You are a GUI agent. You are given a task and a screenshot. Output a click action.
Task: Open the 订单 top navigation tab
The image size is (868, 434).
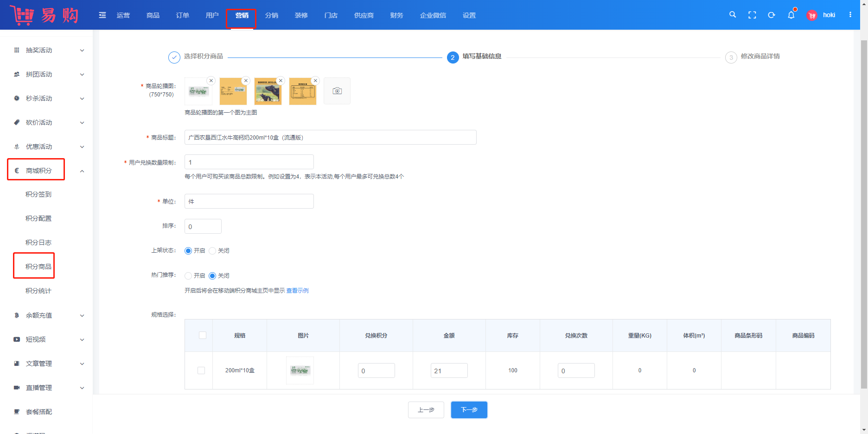182,15
